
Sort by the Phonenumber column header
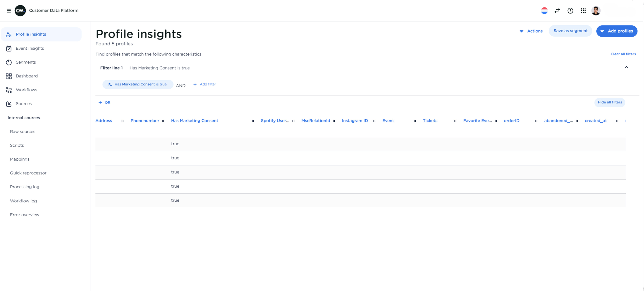(145, 121)
